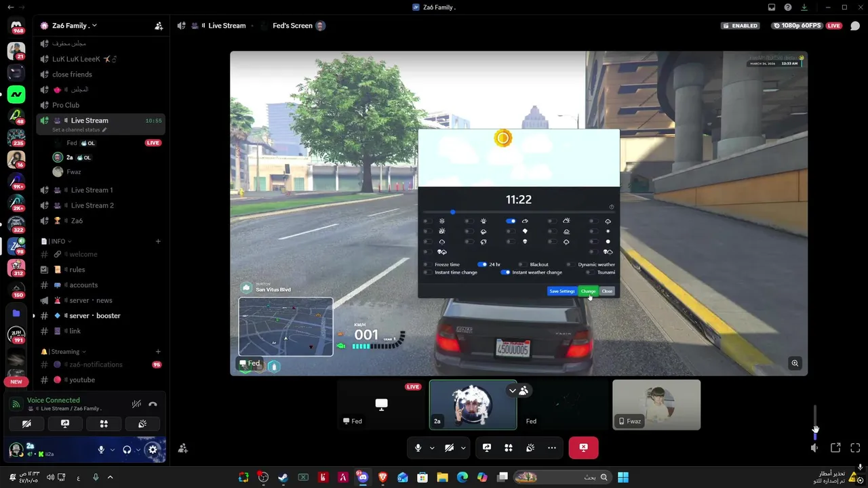Click the green Change button
Viewport: 868px width, 488px height.
[588, 291]
